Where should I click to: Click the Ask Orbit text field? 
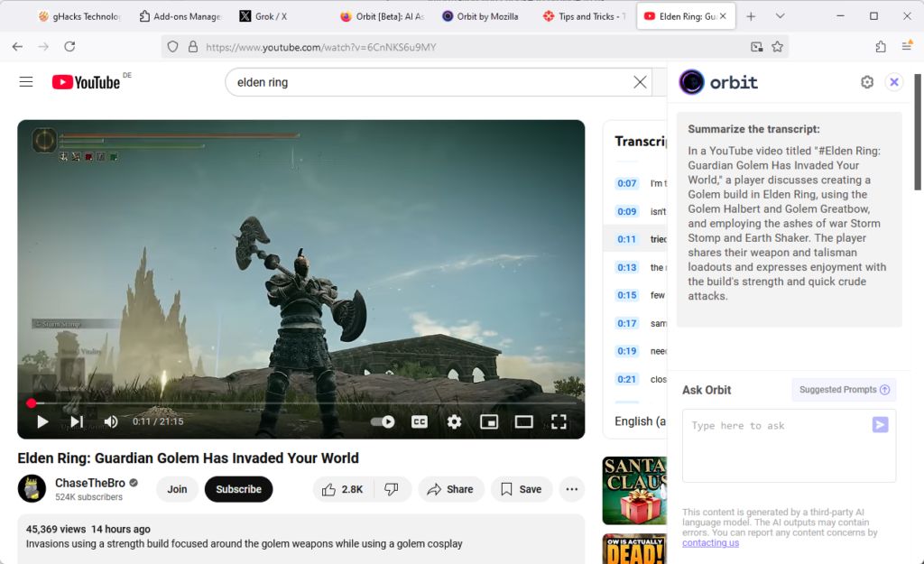tap(789, 446)
